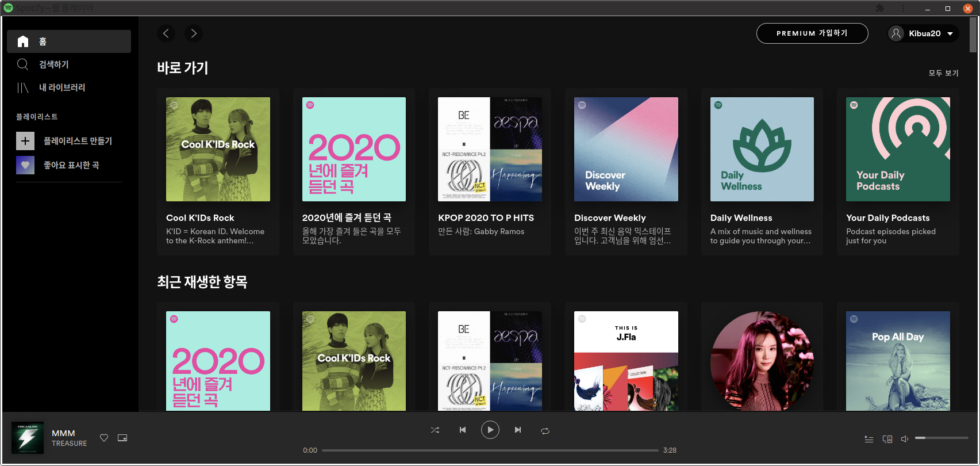980x466 pixels.
Task: Click the MMM song title
Action: (x=63, y=433)
